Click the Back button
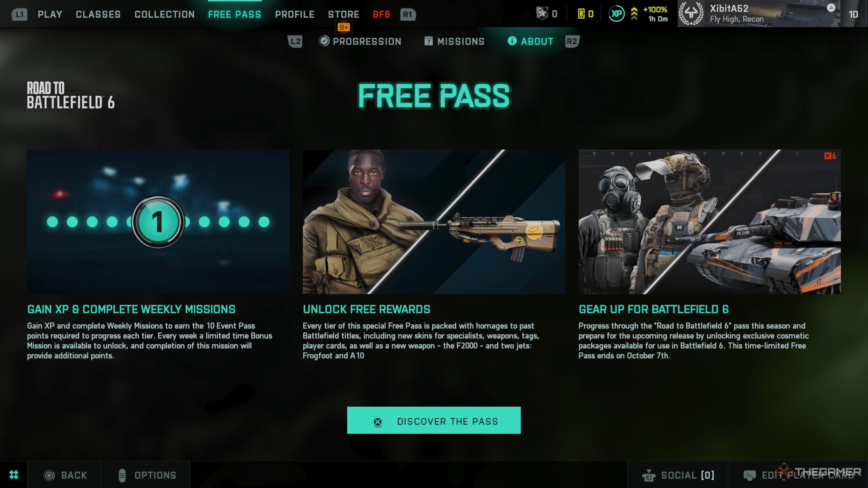868x488 pixels. tap(65, 475)
